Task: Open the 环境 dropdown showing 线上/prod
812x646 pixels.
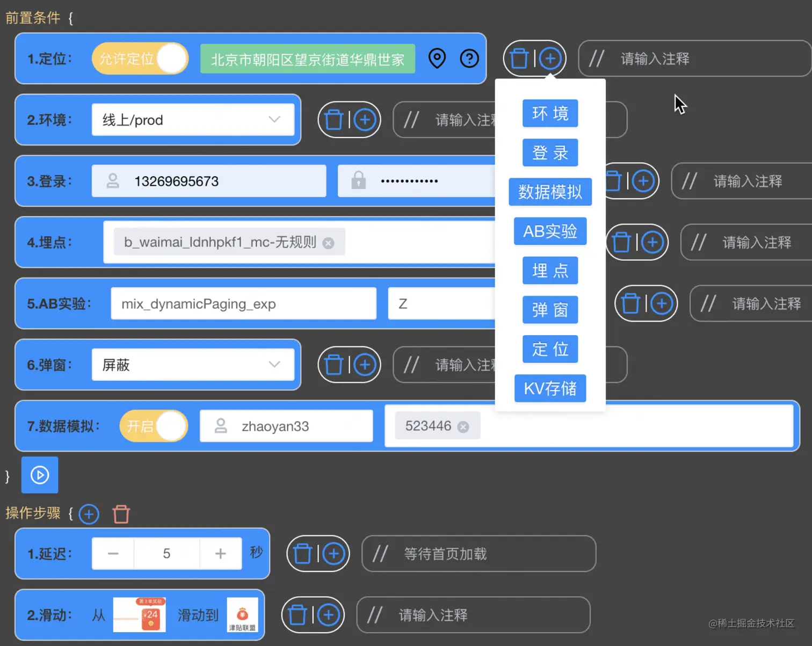Action: (194, 120)
